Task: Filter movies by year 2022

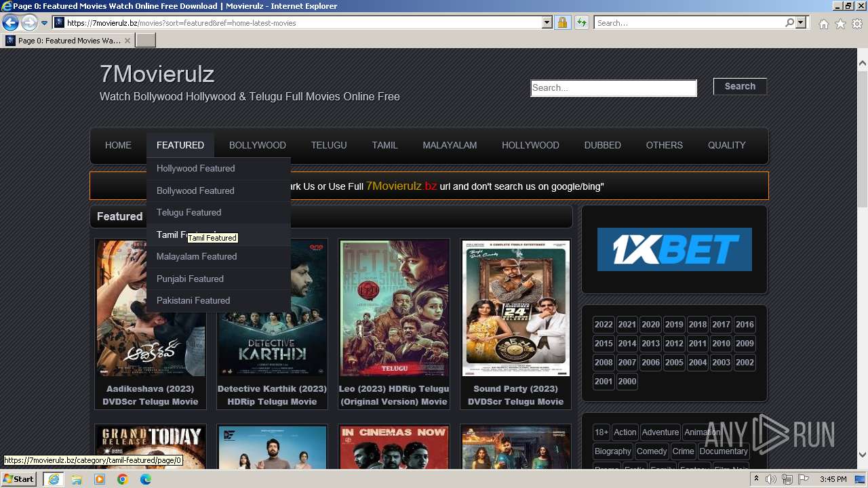Action: 604,324
